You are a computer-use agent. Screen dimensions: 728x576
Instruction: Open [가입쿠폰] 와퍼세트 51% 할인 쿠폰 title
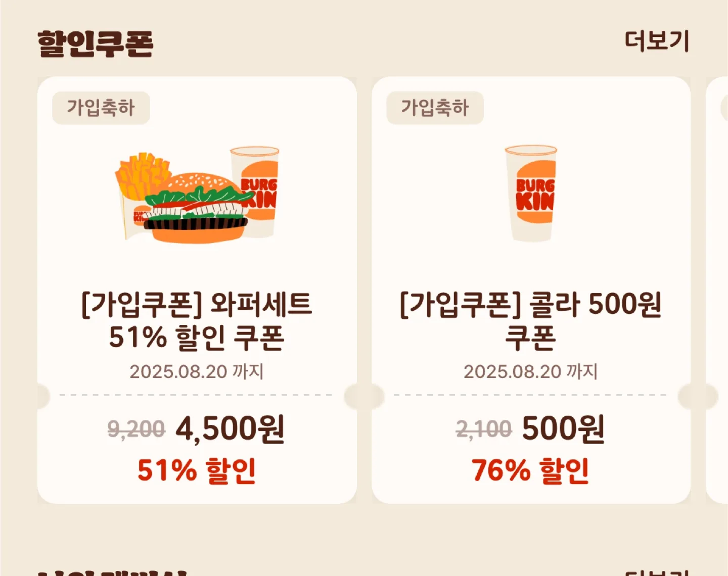click(x=197, y=321)
